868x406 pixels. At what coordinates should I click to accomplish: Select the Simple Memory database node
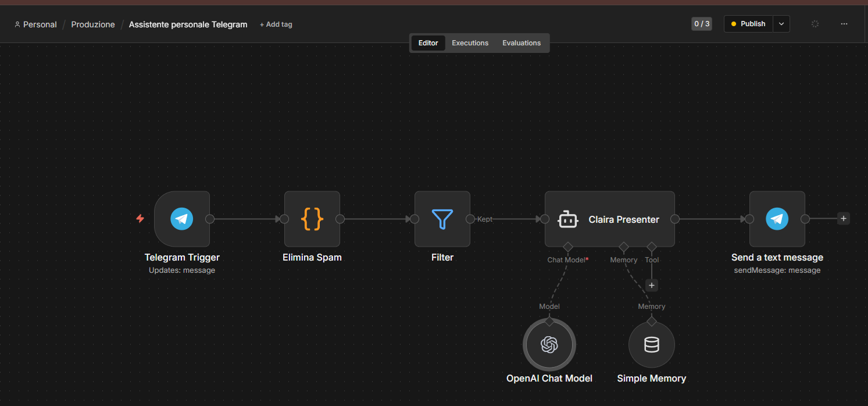(x=652, y=345)
